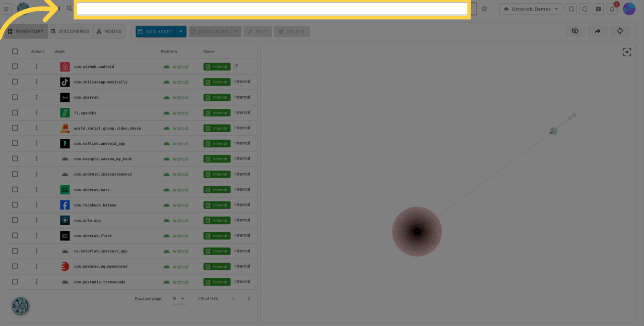
Task: Expand the Ostorlab Demos organization dropdown
Action: click(x=531, y=9)
